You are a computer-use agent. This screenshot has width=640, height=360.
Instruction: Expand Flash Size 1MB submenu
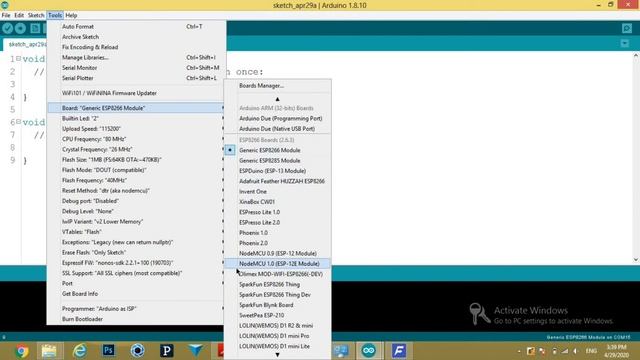pos(136,160)
